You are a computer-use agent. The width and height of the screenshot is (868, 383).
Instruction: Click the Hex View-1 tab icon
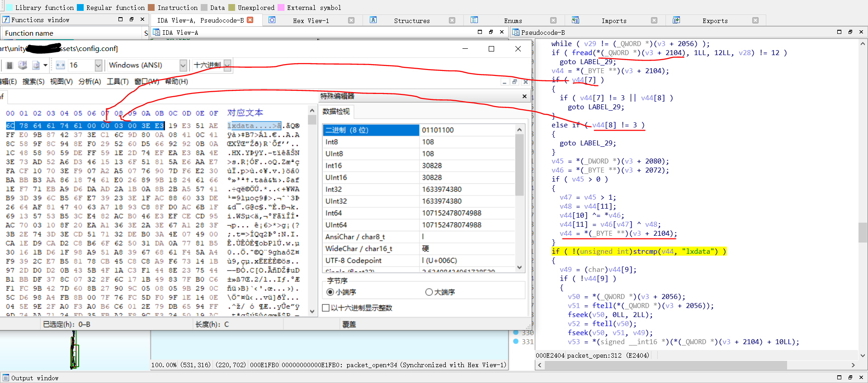coord(272,20)
